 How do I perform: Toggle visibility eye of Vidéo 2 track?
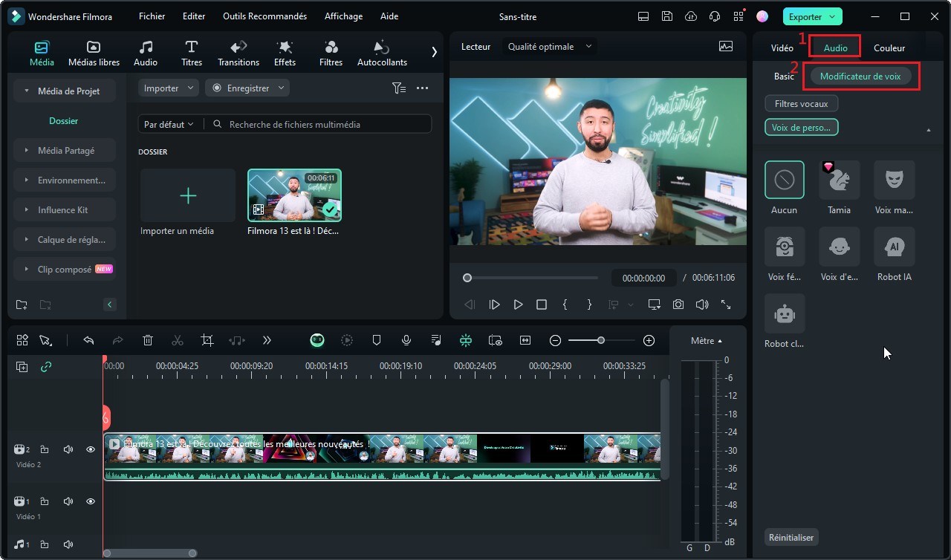(x=91, y=449)
